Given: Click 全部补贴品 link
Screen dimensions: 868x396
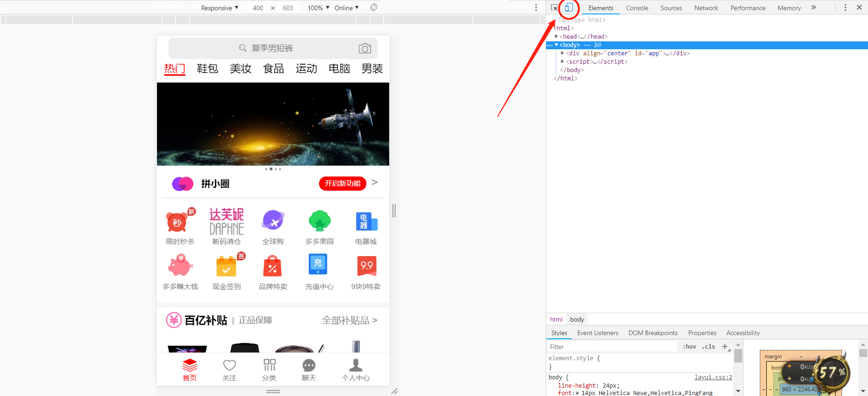Looking at the screenshot, I should point(350,320).
